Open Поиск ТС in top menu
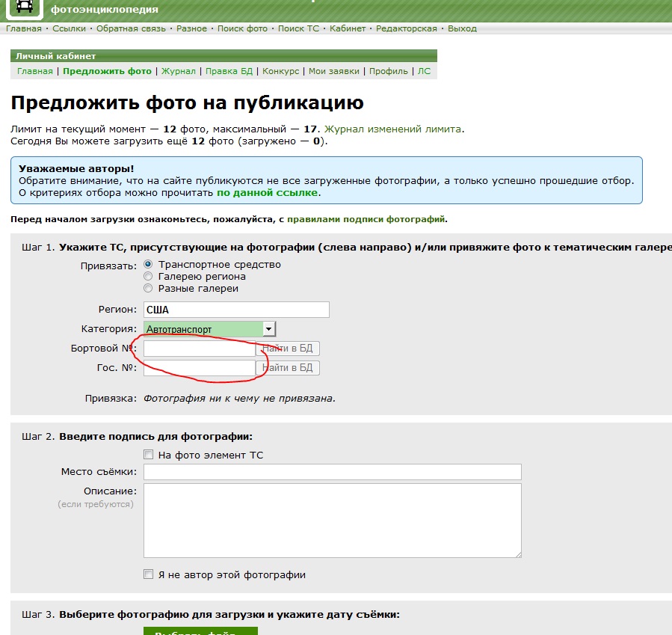Image resolution: width=672 pixels, height=635 pixels. click(298, 28)
